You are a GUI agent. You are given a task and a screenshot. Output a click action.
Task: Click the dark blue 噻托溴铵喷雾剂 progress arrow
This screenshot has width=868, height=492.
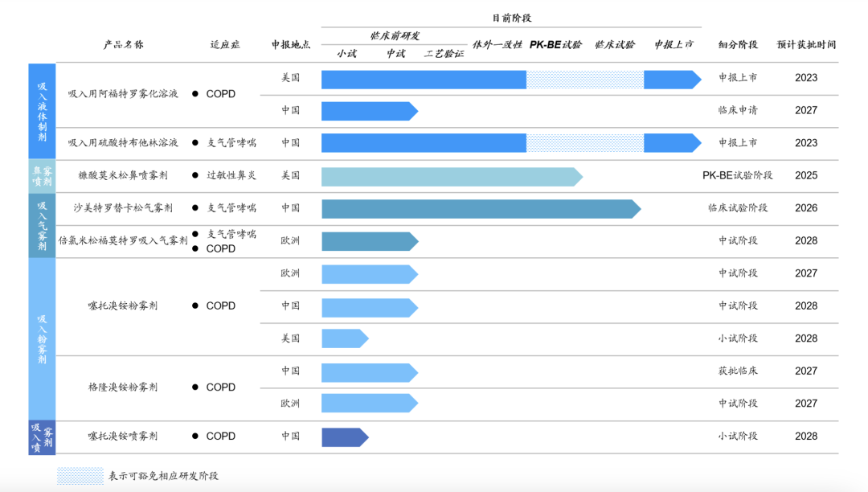pyautogui.click(x=344, y=437)
